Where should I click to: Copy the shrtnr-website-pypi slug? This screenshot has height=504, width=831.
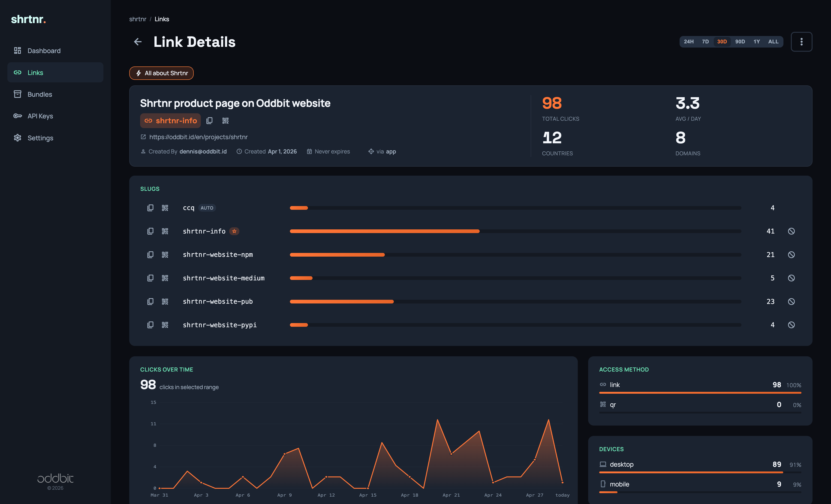(x=151, y=325)
